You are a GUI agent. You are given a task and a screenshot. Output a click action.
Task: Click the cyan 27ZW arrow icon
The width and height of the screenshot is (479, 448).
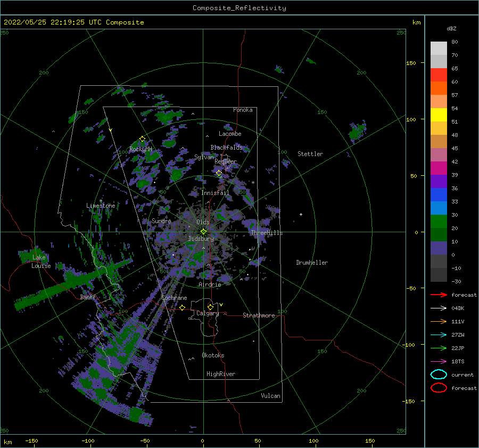coord(439,335)
